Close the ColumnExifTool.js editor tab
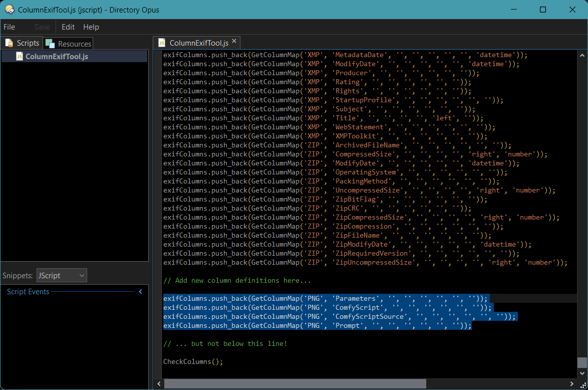588x390 pixels. click(234, 42)
